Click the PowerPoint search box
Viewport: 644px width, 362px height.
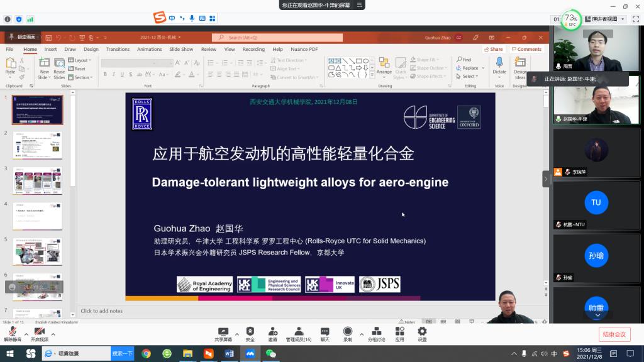(277, 38)
